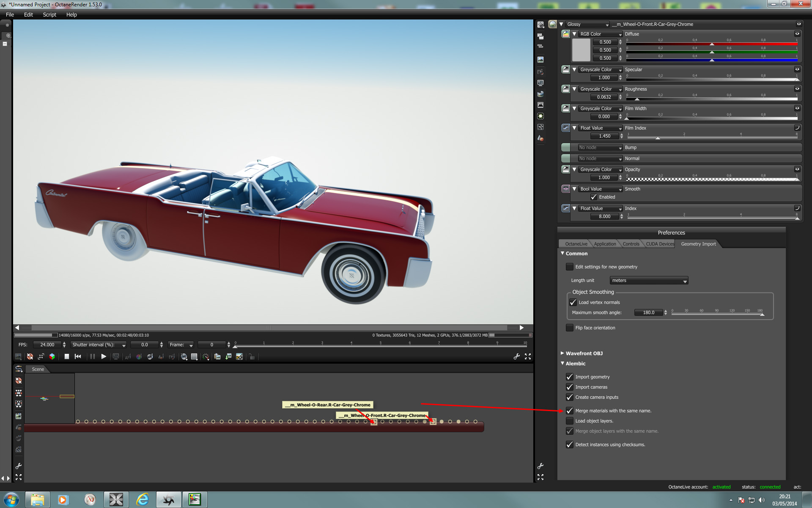Toggle Flip face orientation checkbox
Viewport: 812px width, 508px height.
point(570,328)
